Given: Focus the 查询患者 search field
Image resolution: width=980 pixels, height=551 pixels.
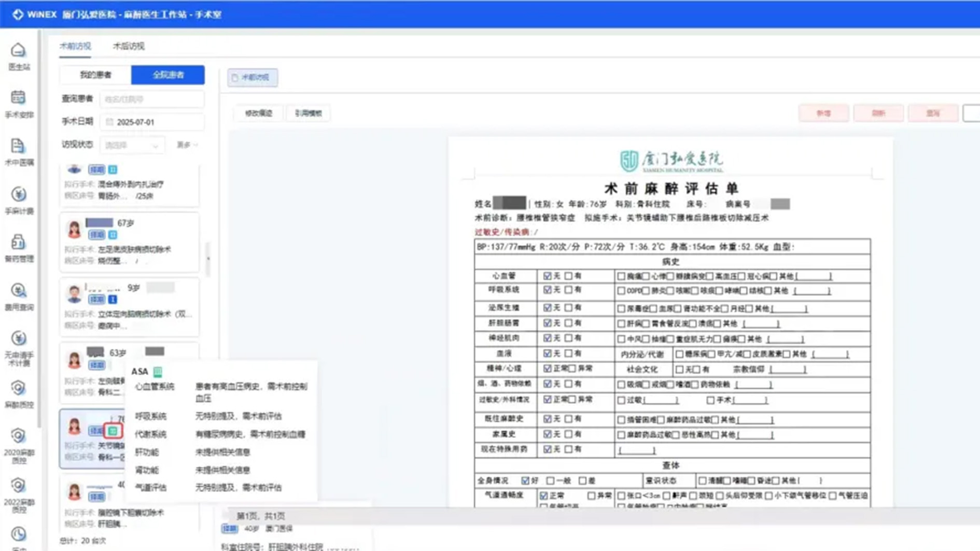Looking at the screenshot, I should 152,100.
